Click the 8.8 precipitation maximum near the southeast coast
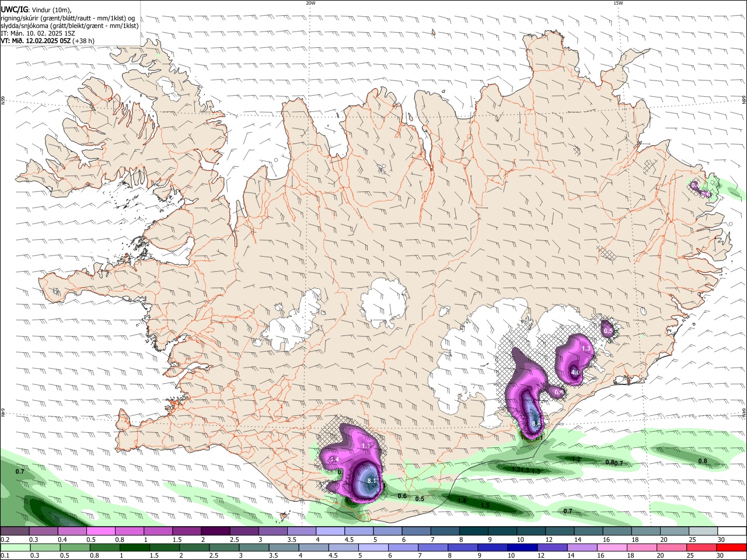Screen dimensions: 747x560 pyautogui.click(x=537, y=423)
